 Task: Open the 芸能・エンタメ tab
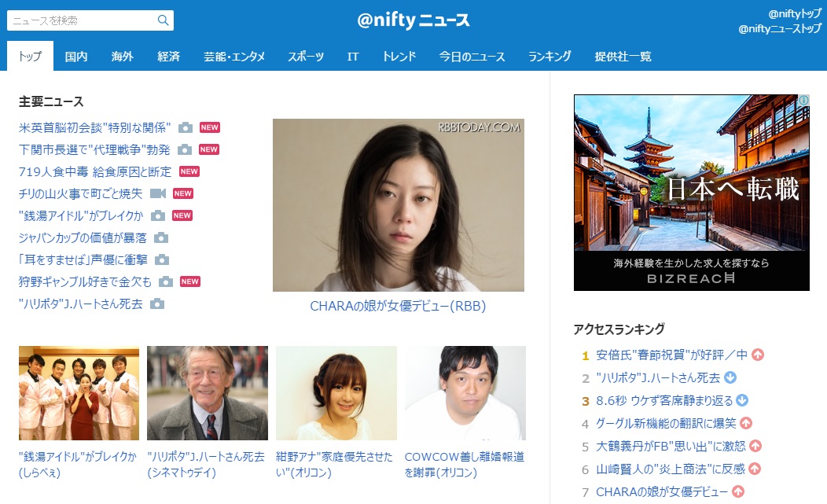point(234,57)
